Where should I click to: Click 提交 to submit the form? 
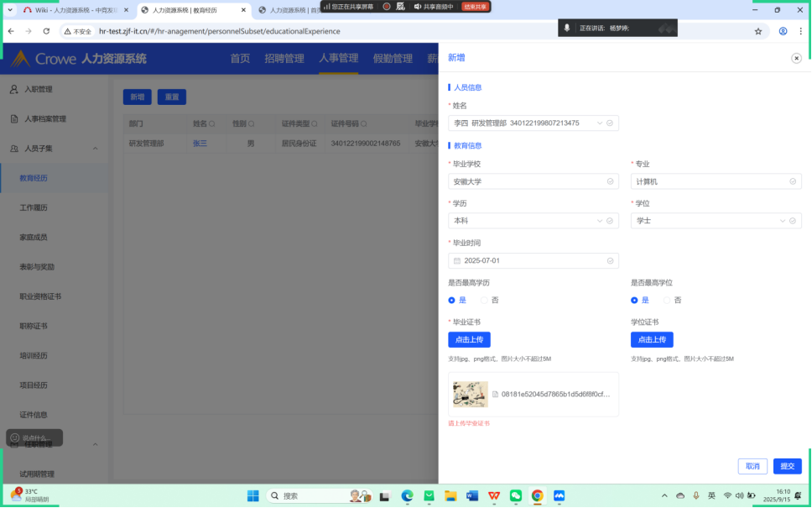(787, 466)
